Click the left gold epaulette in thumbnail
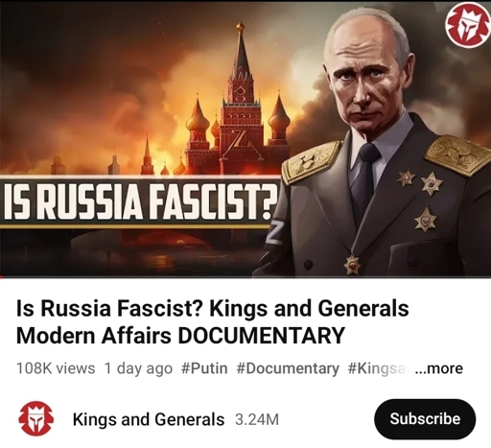This screenshot has width=491, height=448. pos(310,162)
